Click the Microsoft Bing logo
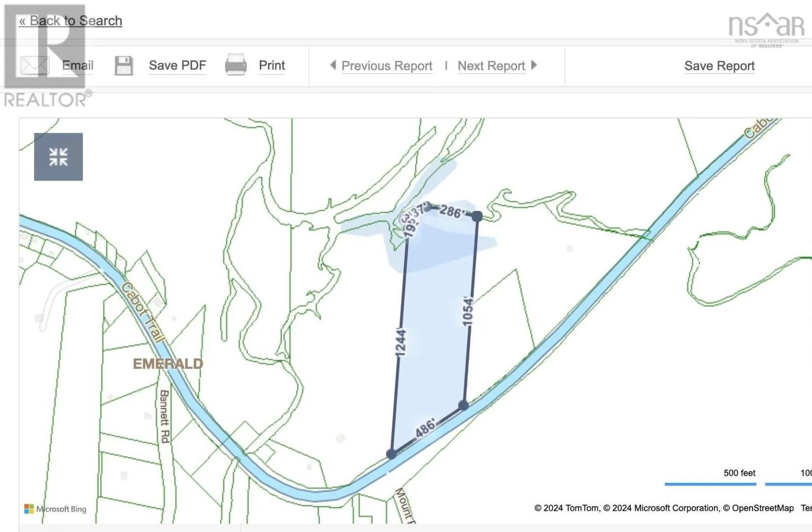 (x=55, y=509)
